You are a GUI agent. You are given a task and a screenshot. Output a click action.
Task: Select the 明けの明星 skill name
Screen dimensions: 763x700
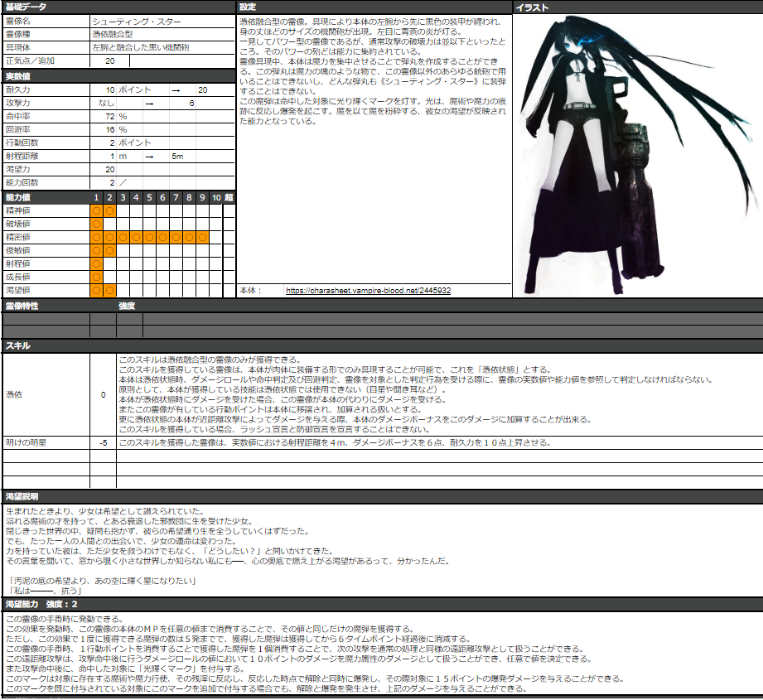(x=26, y=442)
